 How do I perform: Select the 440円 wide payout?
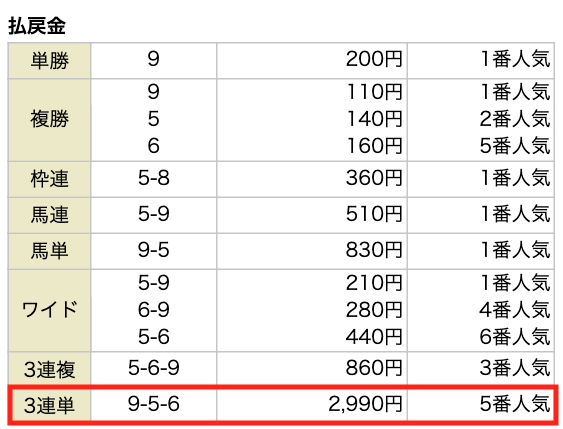tap(374, 337)
